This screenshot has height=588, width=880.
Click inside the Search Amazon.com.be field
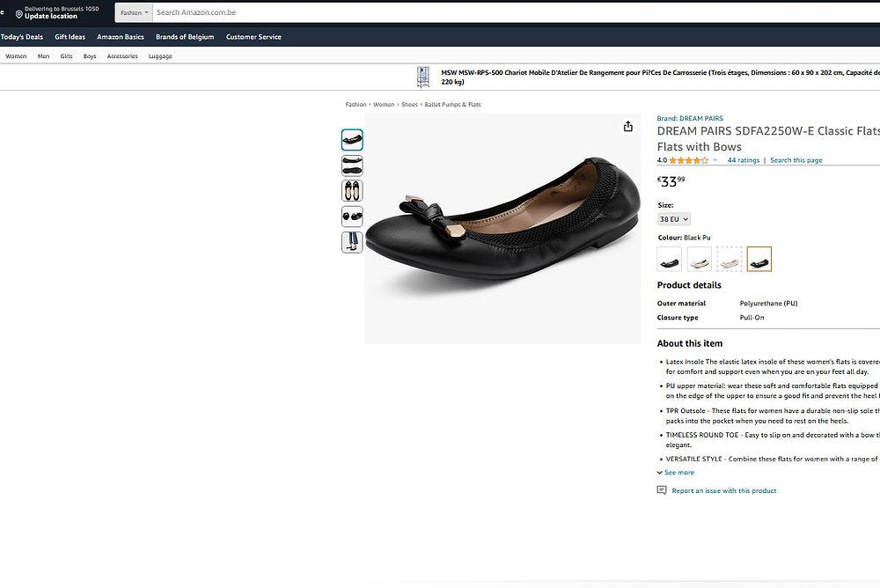pos(264,12)
